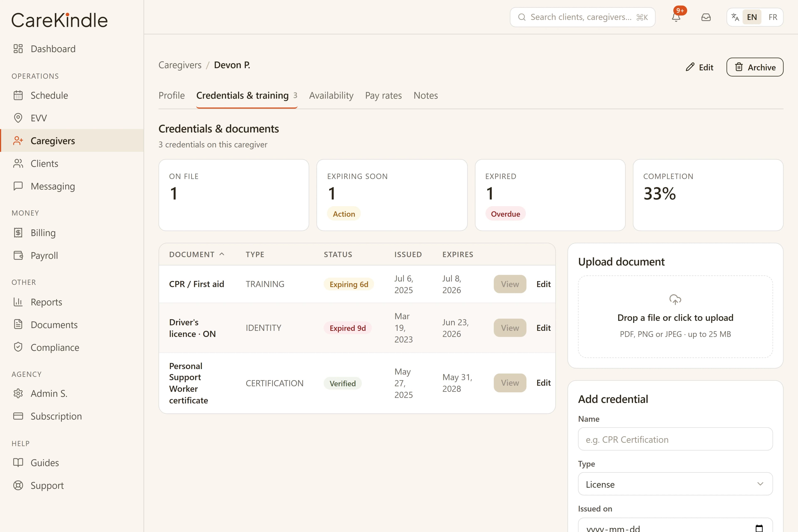Open the Notes tab

point(425,96)
